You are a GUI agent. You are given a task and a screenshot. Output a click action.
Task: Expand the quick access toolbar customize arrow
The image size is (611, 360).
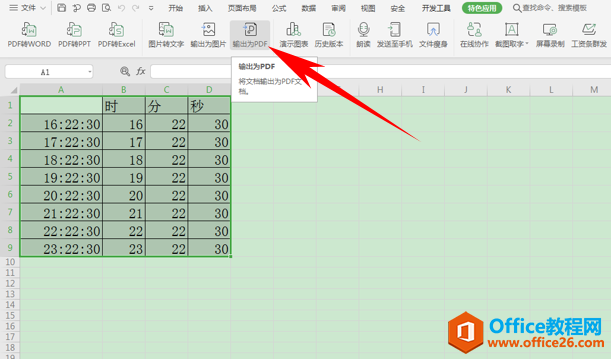click(x=151, y=8)
